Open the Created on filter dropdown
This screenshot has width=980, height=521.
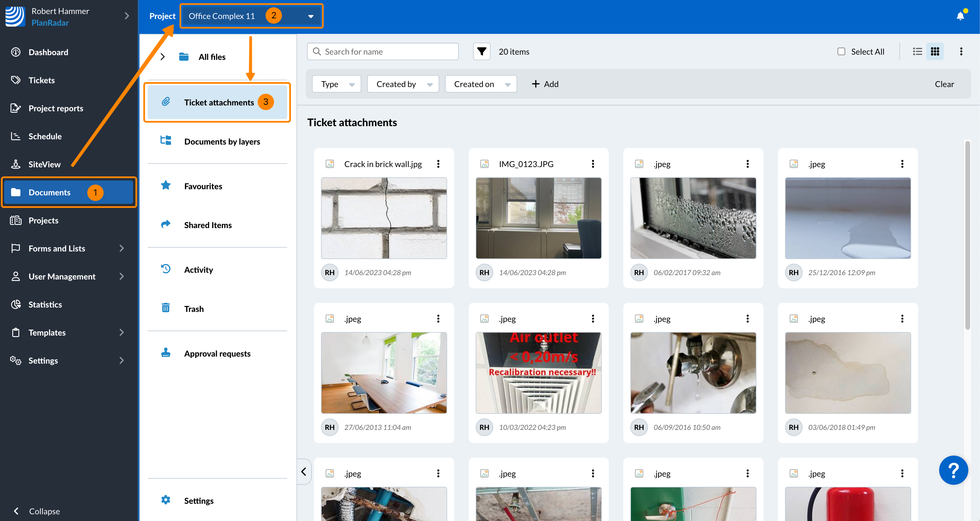[481, 84]
